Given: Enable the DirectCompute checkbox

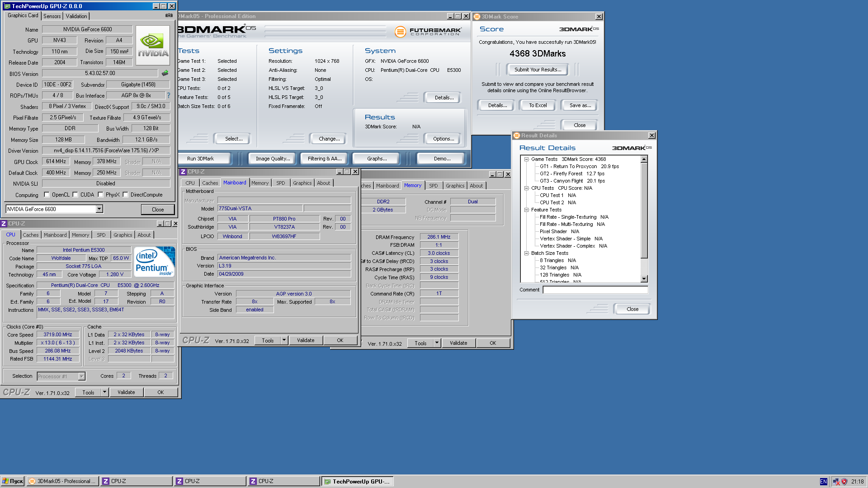Looking at the screenshot, I should pyautogui.click(x=126, y=195).
